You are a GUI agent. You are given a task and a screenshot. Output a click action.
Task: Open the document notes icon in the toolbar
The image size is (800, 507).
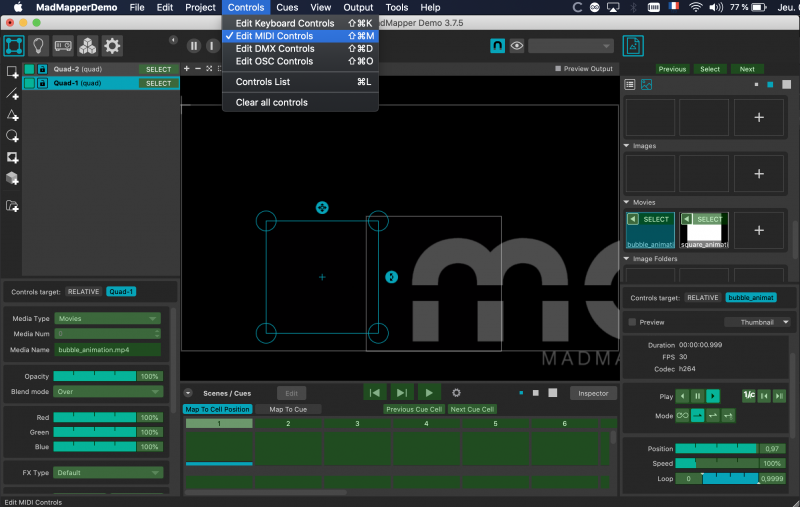633,46
